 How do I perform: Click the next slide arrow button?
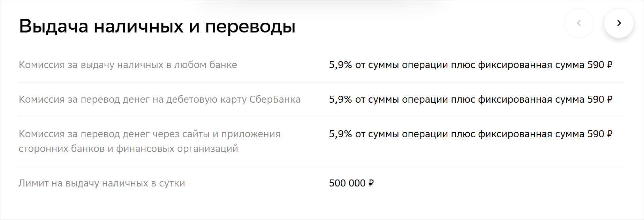coord(619,23)
